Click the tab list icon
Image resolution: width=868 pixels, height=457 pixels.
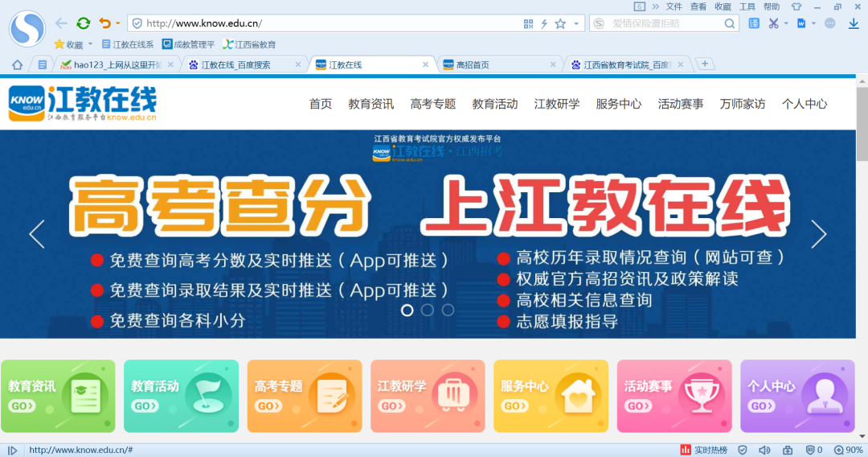tap(42, 65)
